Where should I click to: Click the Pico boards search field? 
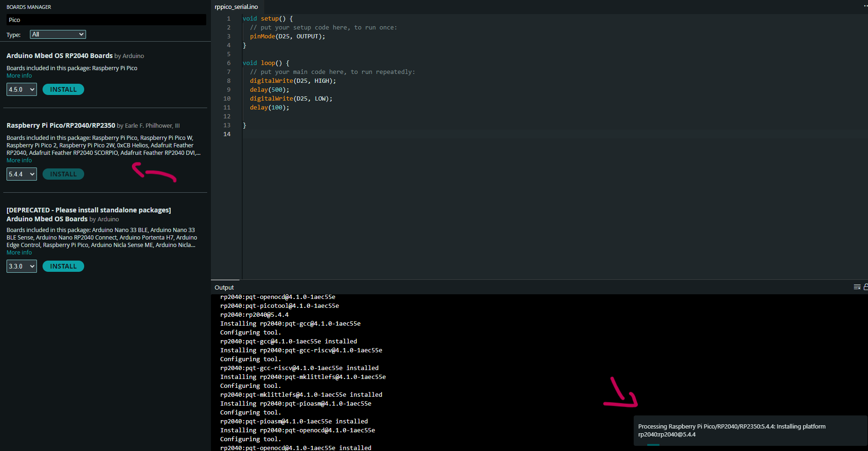106,20
